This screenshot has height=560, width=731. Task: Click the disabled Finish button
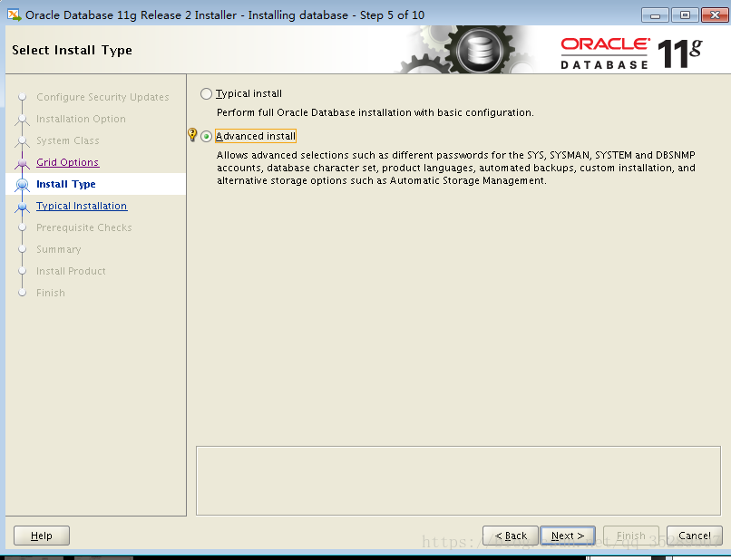630,536
